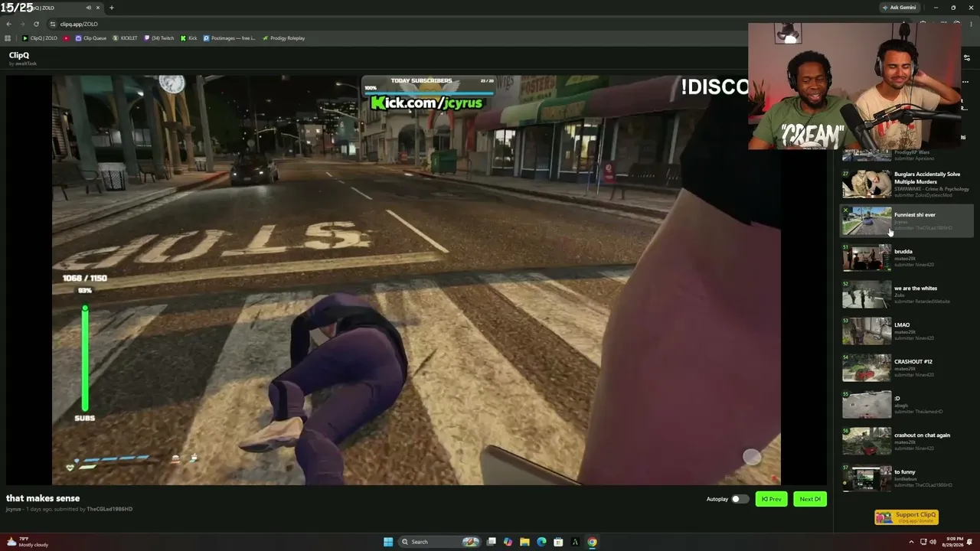The image size is (980, 551).
Task: Open Copilot from the taskbar
Action: click(x=508, y=542)
